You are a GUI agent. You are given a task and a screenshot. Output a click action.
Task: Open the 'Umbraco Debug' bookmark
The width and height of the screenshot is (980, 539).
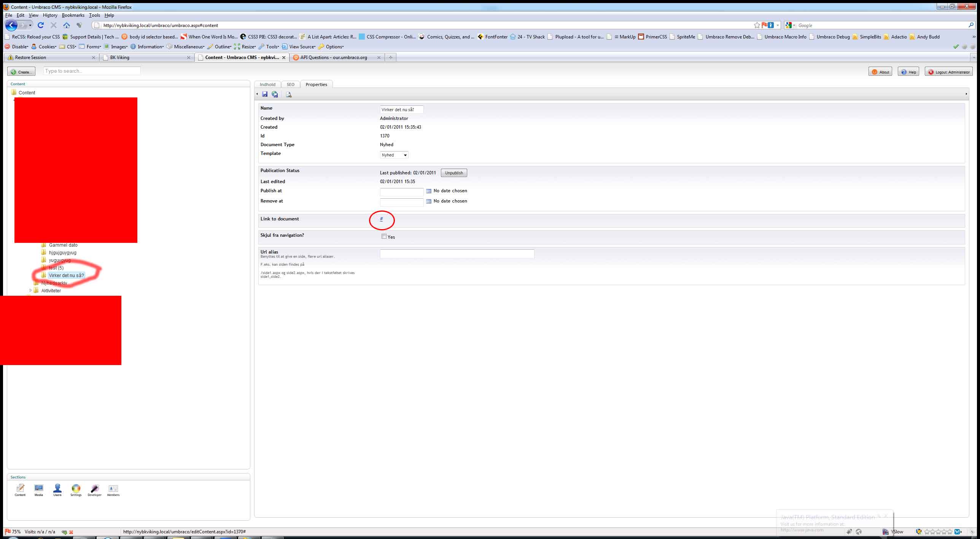[x=829, y=37]
